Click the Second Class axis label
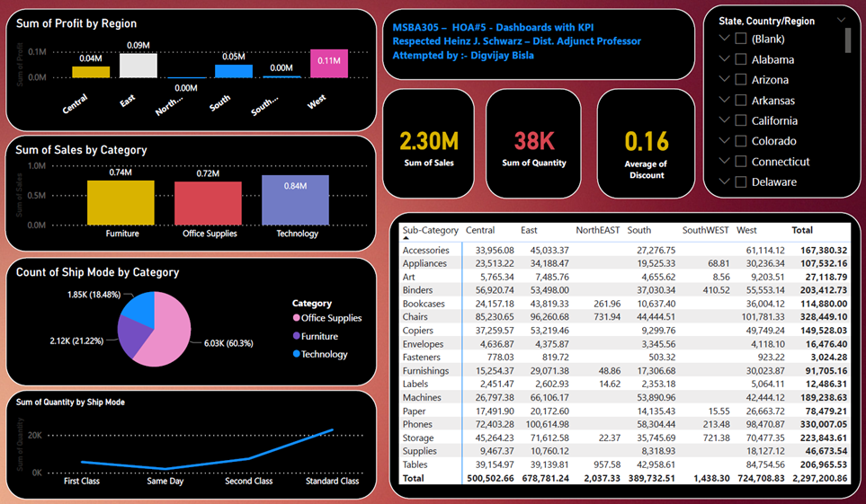This screenshot has height=504, width=866. (x=248, y=481)
